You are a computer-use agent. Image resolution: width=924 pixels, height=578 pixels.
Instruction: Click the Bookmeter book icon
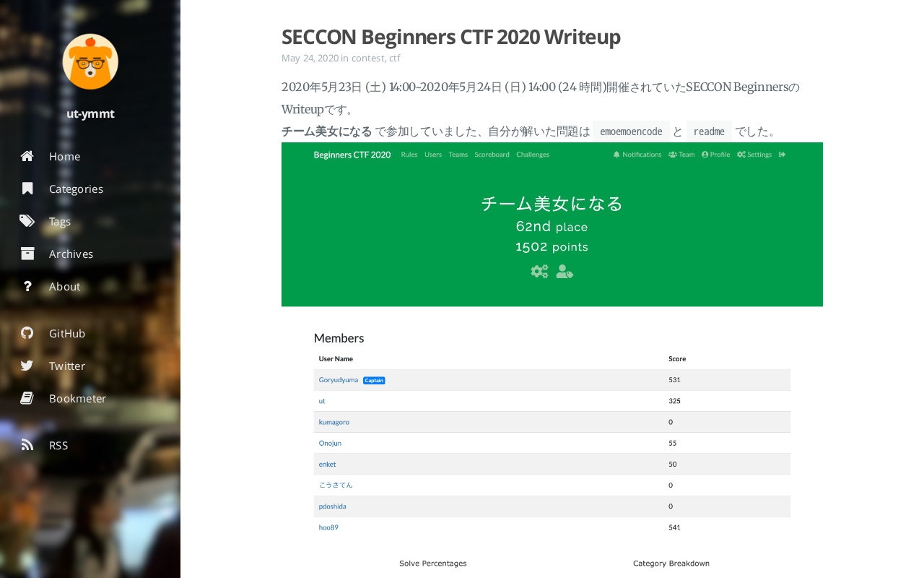[27, 398]
